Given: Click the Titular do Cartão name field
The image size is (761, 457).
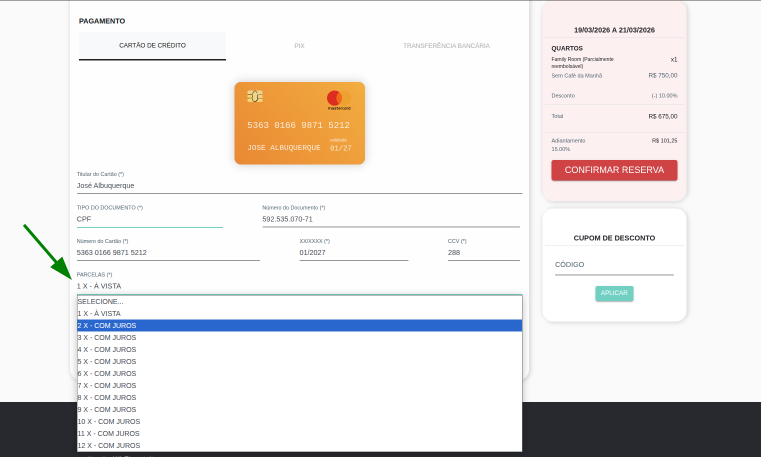Looking at the screenshot, I should 299,185.
